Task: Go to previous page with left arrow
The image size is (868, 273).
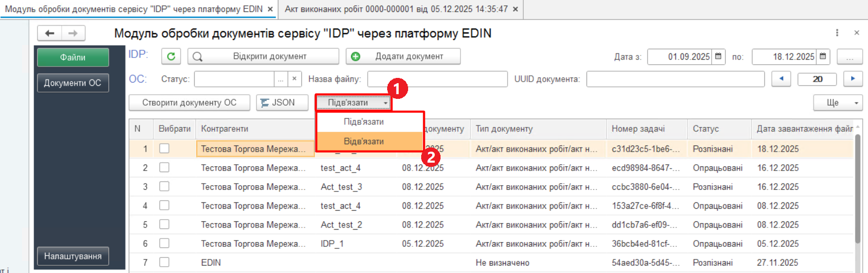Action: (781, 79)
